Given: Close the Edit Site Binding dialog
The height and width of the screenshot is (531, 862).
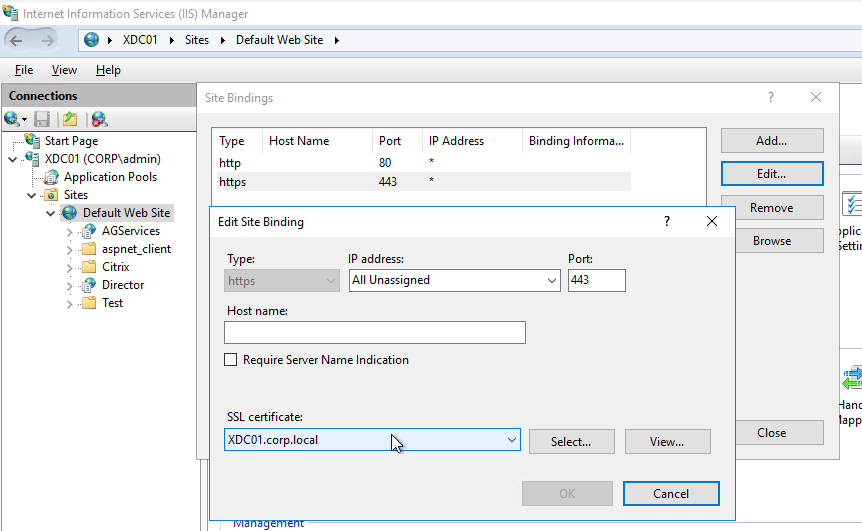Looking at the screenshot, I should point(712,221).
